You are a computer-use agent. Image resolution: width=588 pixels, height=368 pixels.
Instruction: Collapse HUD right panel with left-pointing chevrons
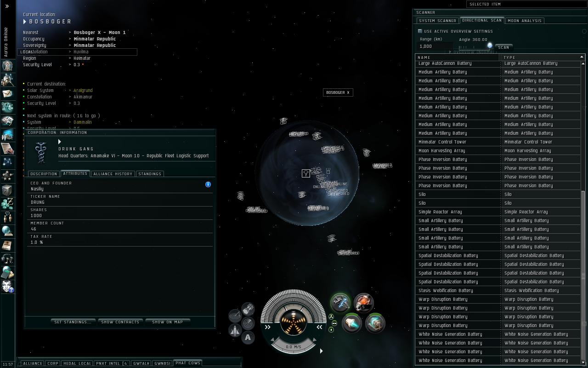319,327
